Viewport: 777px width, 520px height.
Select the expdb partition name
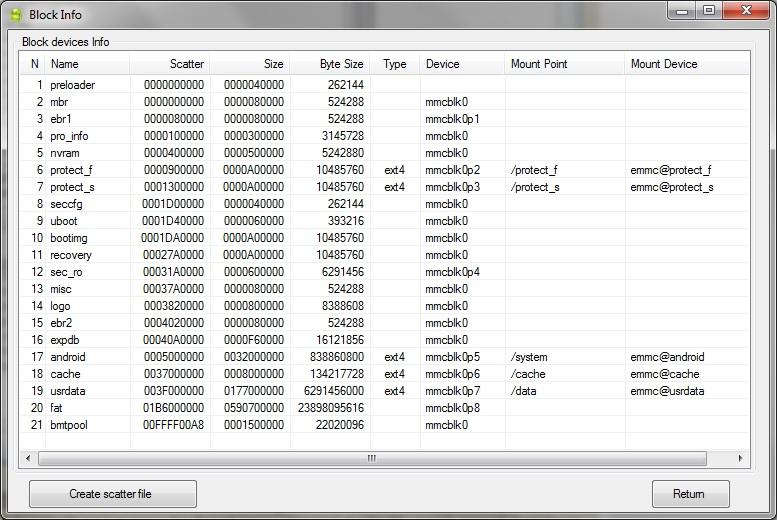click(64, 340)
